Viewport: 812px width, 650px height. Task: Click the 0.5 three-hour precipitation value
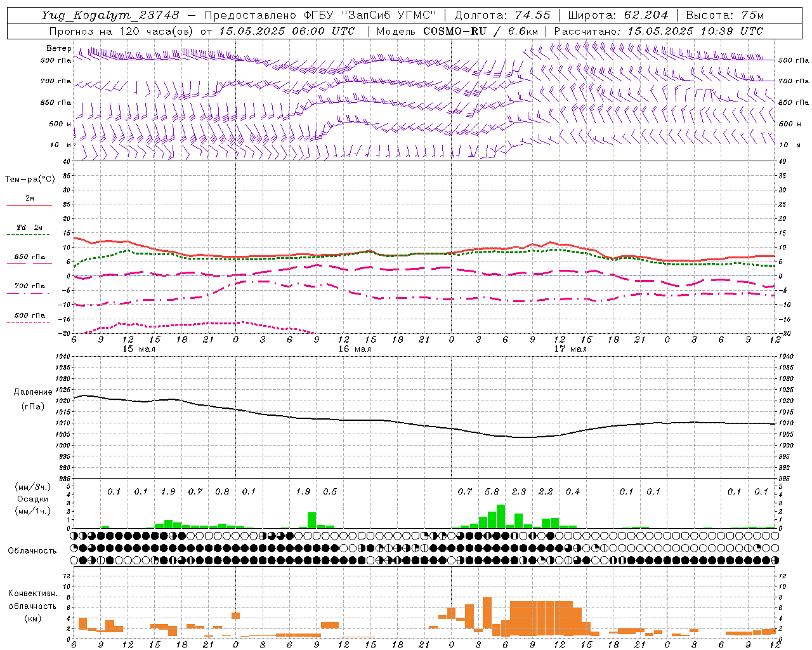(x=330, y=491)
